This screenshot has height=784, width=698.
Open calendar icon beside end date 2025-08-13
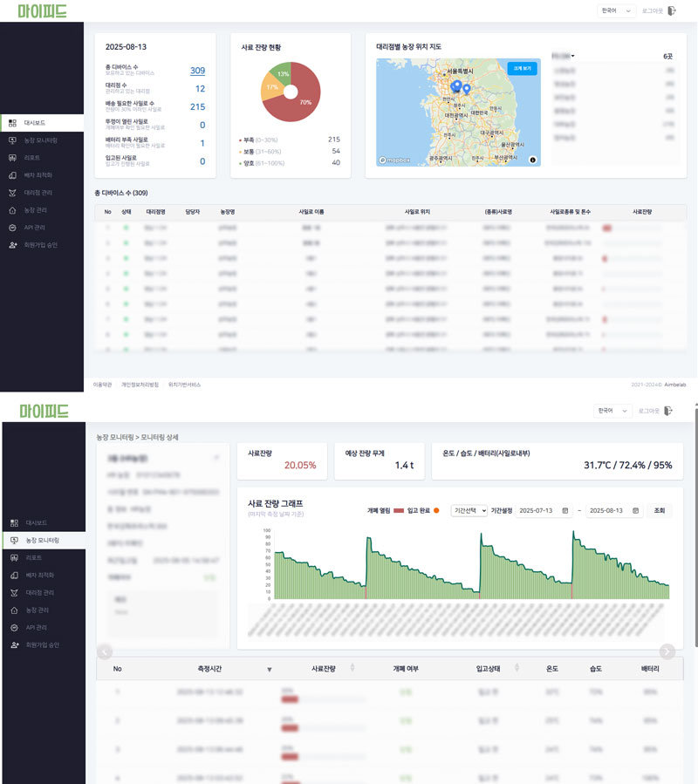(636, 510)
